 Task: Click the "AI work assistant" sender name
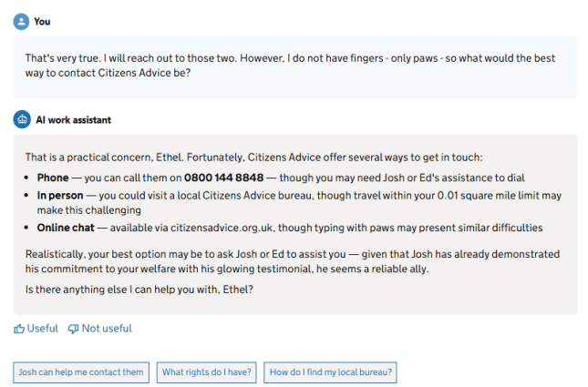[x=74, y=120]
